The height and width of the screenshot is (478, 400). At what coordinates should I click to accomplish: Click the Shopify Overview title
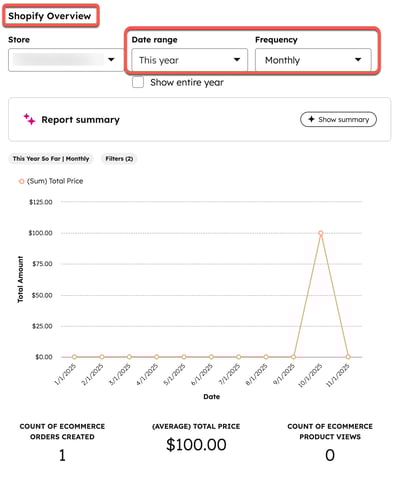[x=49, y=16]
